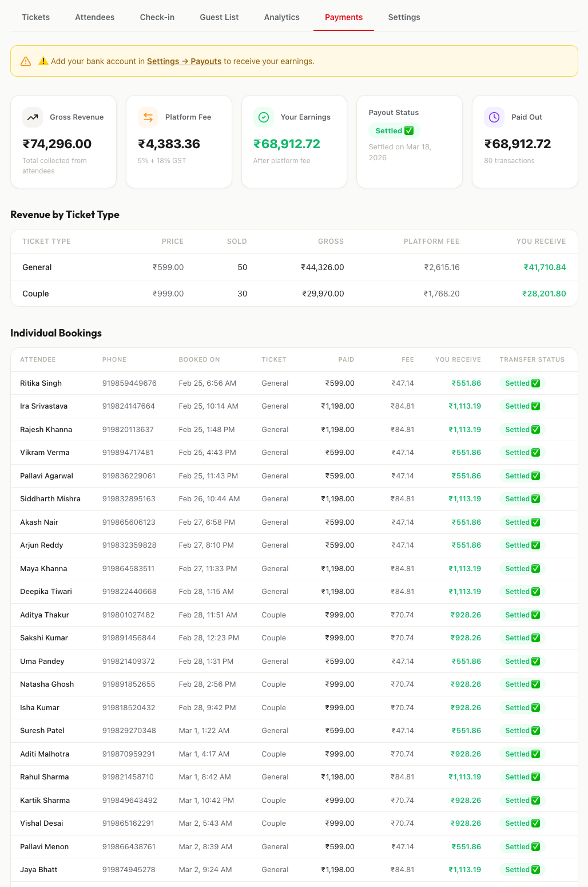This screenshot has height=887, width=588.
Task: Click the yellow alert icon before the bank account message
Action: (43, 61)
